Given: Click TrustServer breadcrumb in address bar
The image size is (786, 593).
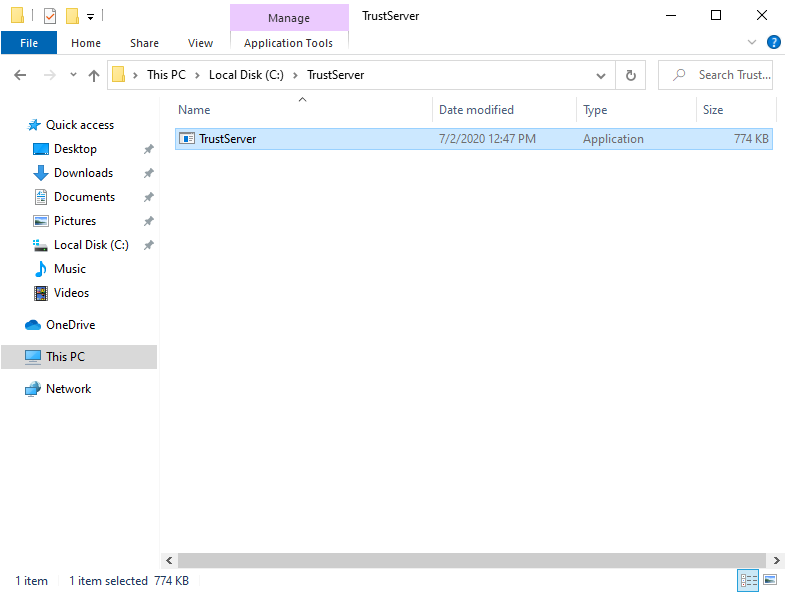Looking at the screenshot, I should pos(335,75).
